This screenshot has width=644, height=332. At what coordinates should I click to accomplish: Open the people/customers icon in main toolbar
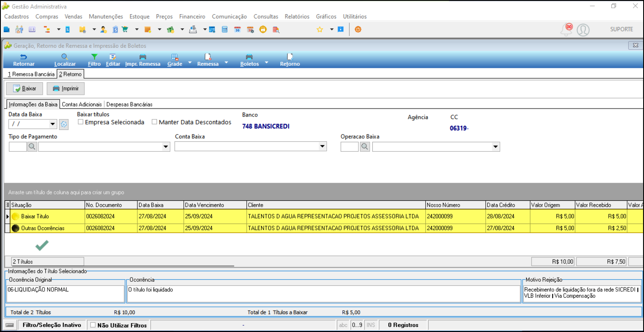19,29
